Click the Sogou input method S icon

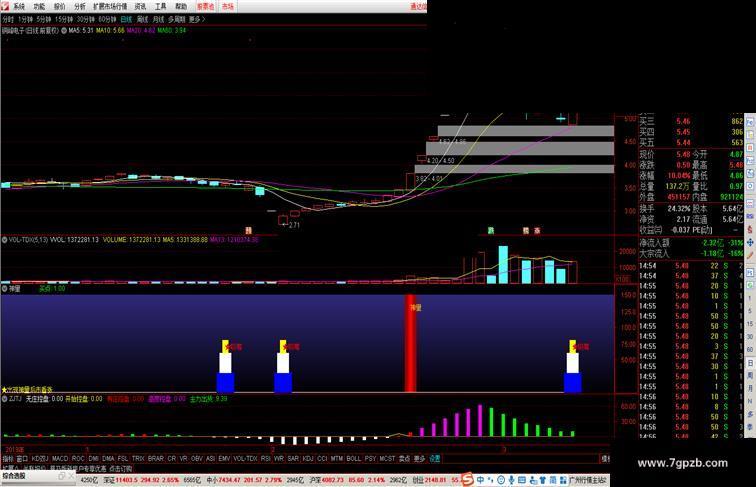pos(467,480)
